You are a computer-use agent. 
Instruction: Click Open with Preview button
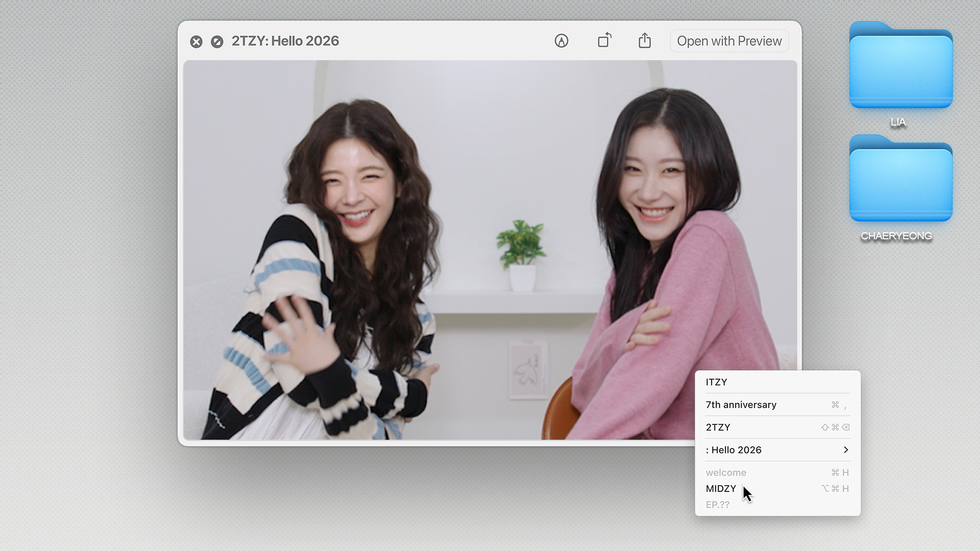729,41
